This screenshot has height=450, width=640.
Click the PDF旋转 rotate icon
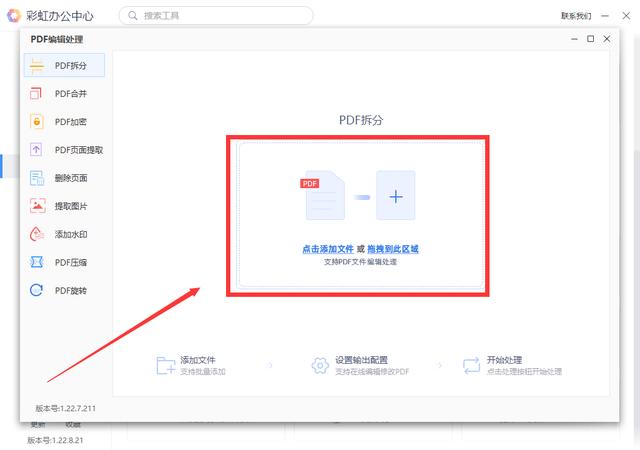click(37, 290)
